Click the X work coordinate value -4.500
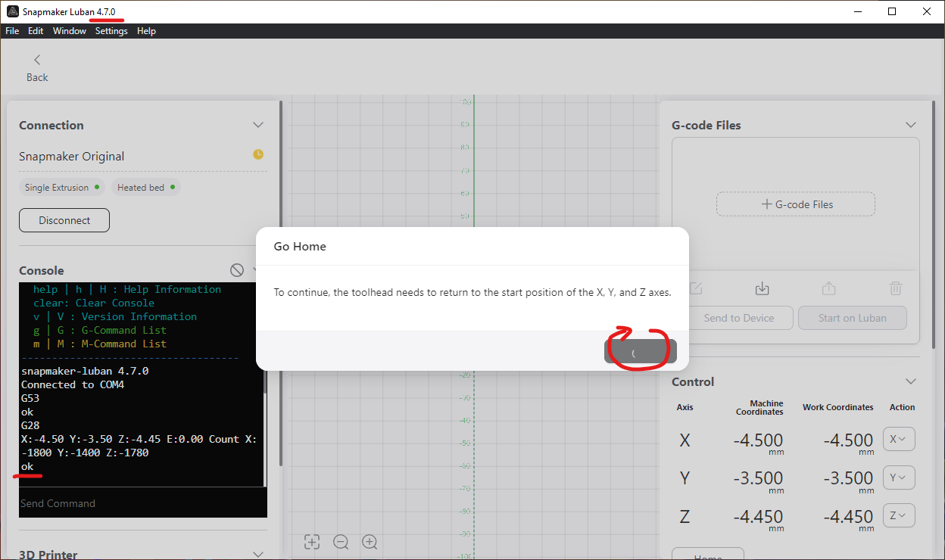This screenshot has height=560, width=945. coord(847,440)
